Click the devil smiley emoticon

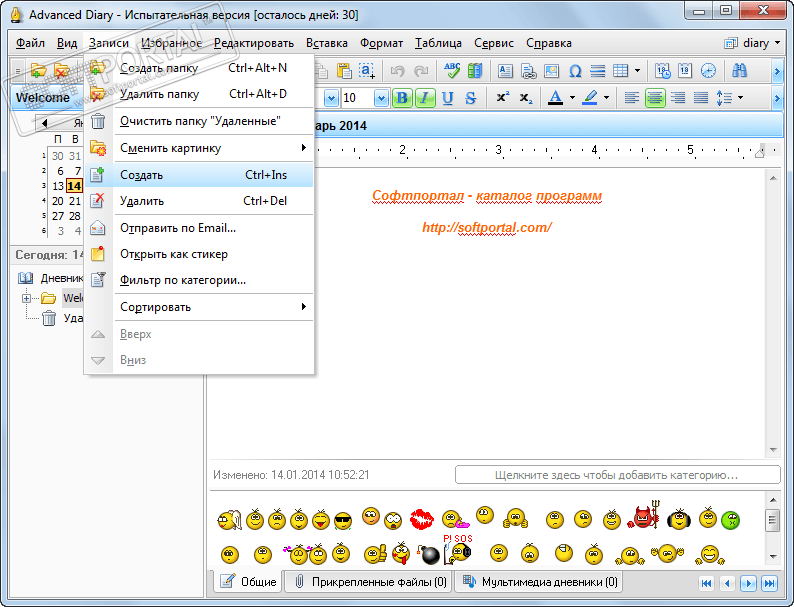point(644,516)
